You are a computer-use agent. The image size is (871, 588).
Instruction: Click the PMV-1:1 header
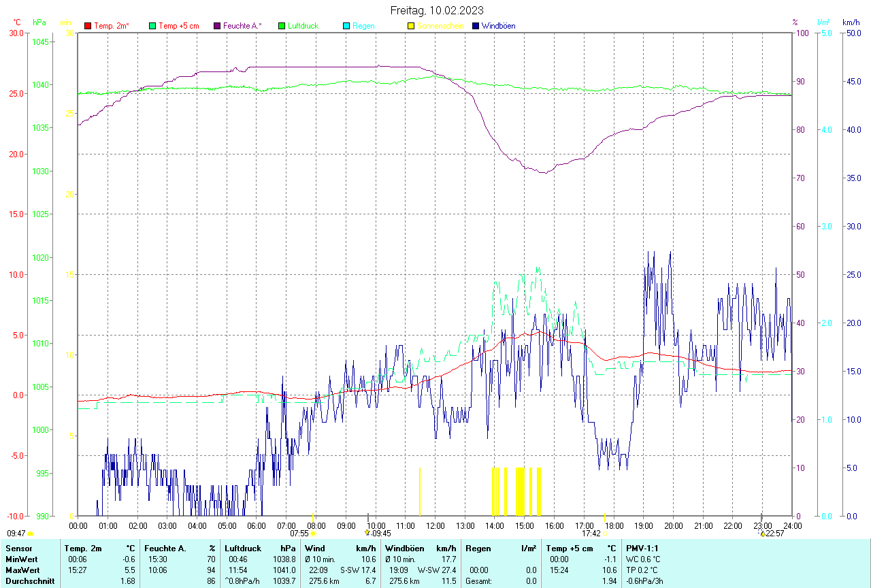pyautogui.click(x=642, y=548)
